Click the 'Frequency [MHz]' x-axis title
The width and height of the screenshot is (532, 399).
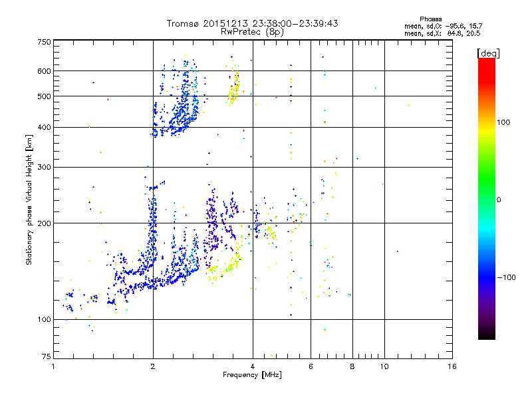coord(252,375)
